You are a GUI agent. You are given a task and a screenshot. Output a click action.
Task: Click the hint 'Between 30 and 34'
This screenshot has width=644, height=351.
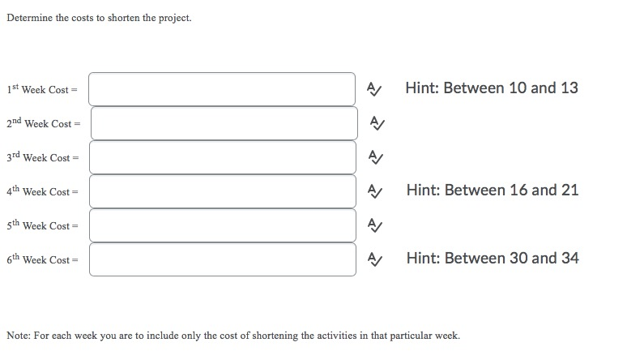tap(492, 258)
